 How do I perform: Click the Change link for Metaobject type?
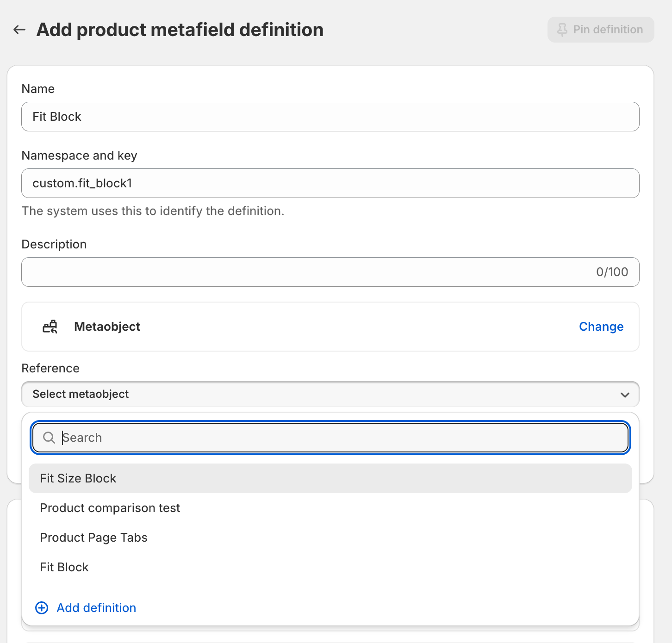(x=601, y=327)
